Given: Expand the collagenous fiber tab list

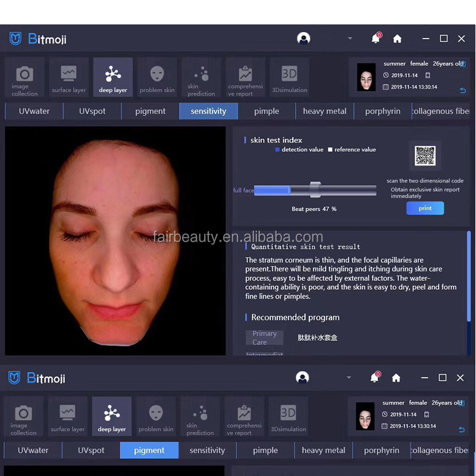Looking at the screenshot, I should point(440,111).
